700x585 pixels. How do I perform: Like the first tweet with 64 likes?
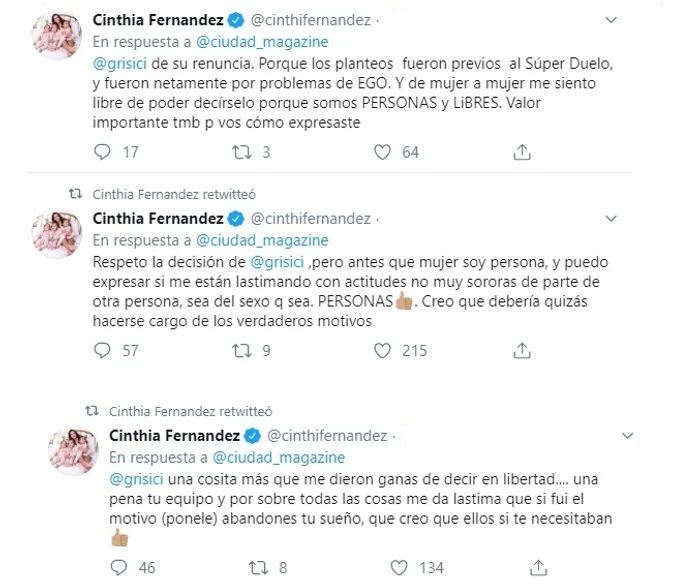click(x=382, y=152)
